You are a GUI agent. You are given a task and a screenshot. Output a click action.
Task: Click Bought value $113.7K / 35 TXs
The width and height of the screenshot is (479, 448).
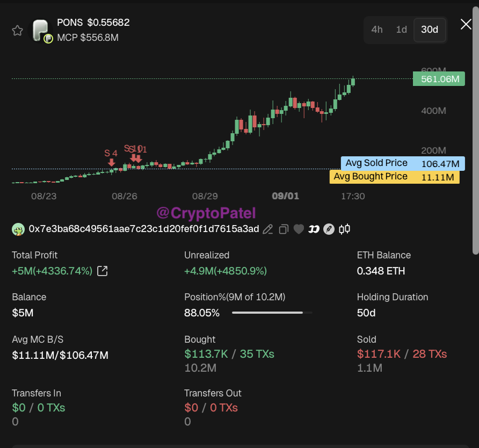click(x=229, y=354)
